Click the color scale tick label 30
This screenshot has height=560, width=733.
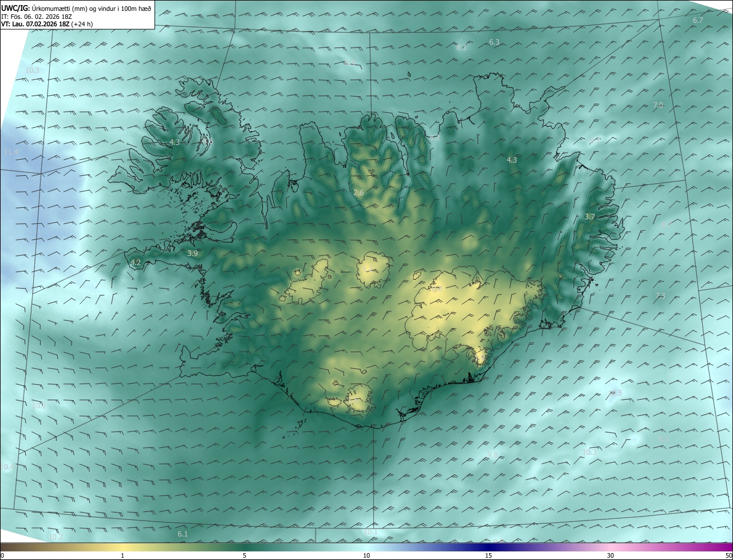coord(610,555)
